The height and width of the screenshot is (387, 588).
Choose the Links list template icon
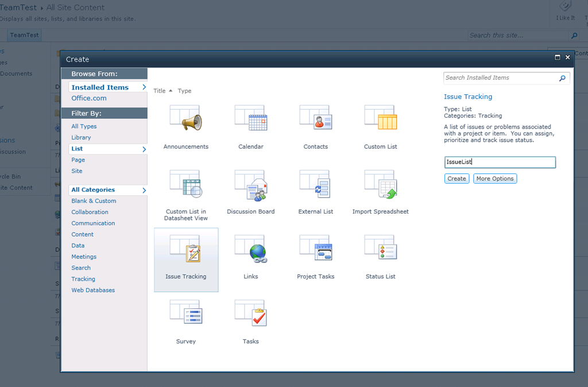[251, 248]
